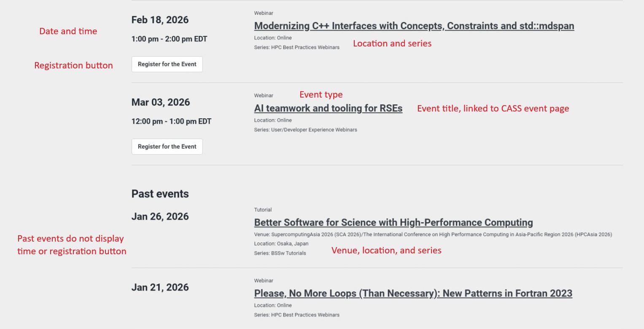Click the Tutorial event type label

263,209
